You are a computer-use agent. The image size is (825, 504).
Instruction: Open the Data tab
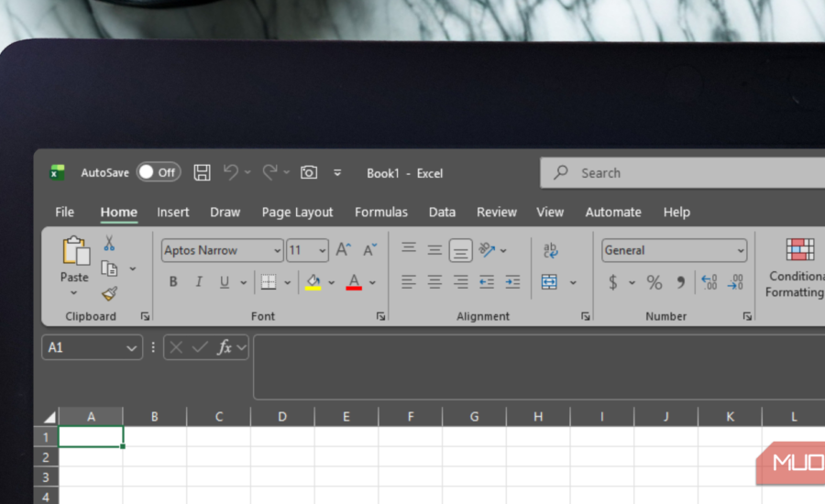coord(442,212)
